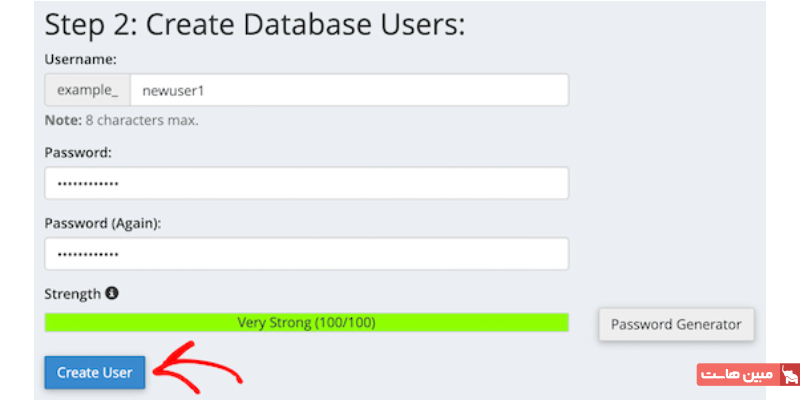
Task: Click the Password (Again) label
Action: [103, 223]
